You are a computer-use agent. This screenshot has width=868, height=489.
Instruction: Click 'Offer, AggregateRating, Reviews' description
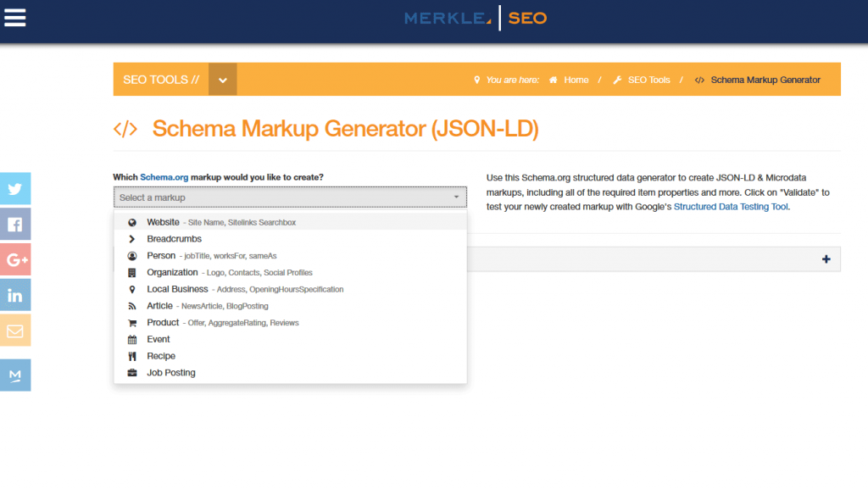tap(243, 323)
